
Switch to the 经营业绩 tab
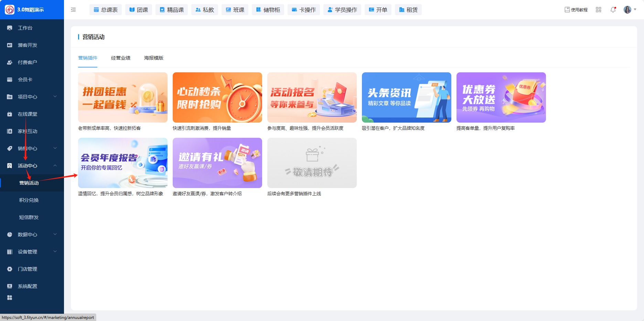[121, 58]
